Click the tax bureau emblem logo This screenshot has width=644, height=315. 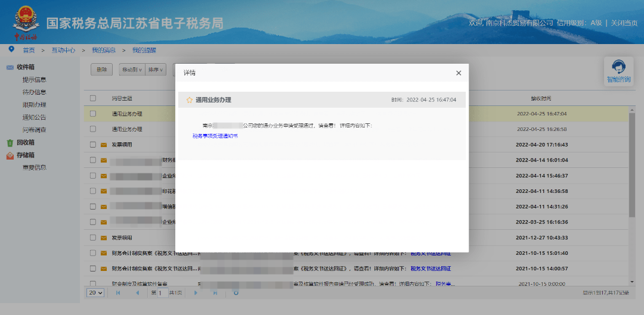pyautogui.click(x=24, y=19)
